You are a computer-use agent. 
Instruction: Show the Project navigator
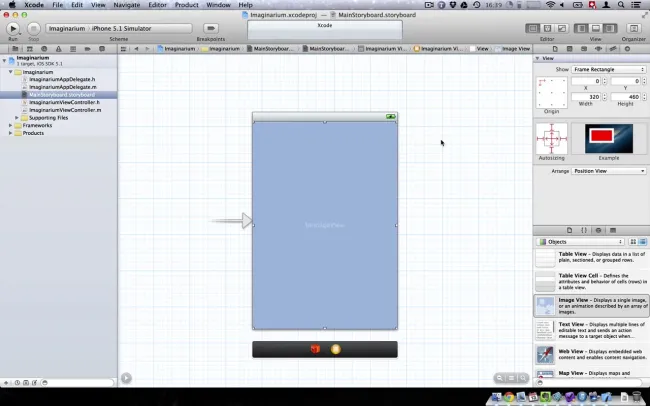[x=15, y=49]
